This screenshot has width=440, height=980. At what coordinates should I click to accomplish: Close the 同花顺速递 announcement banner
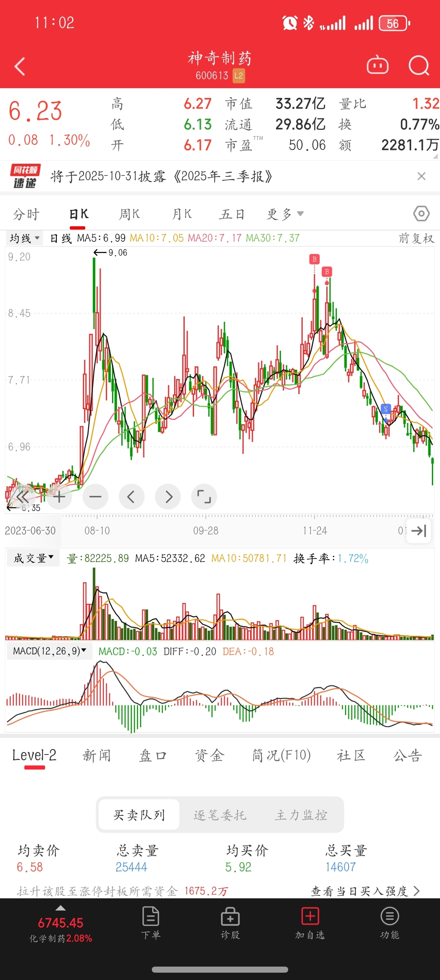click(x=421, y=176)
